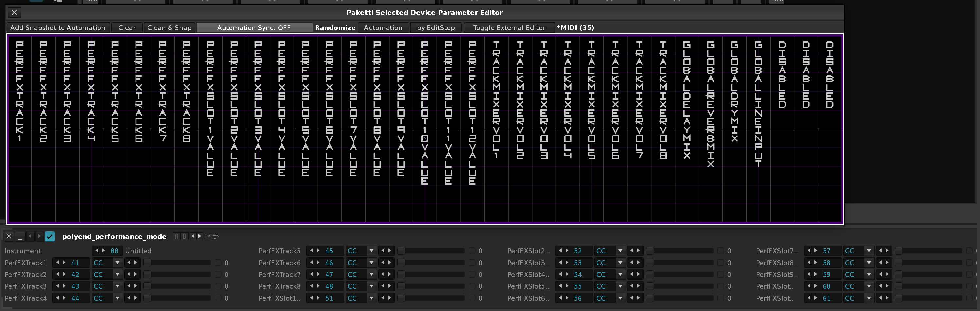This screenshot has height=311, width=980.
Task: Open the CC type dropdown for PerfFXTrack2
Action: pyautogui.click(x=118, y=274)
